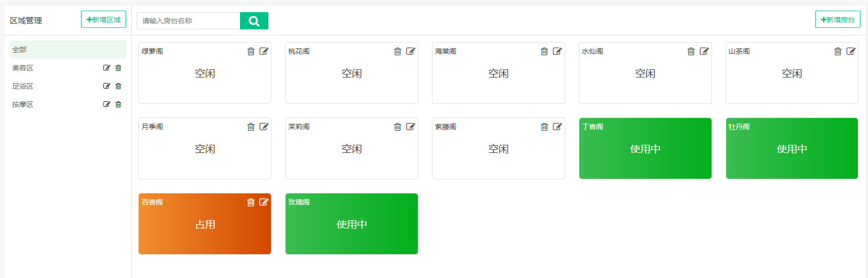The width and height of the screenshot is (868, 278).
Task: Focus the room name search field
Action: point(188,21)
